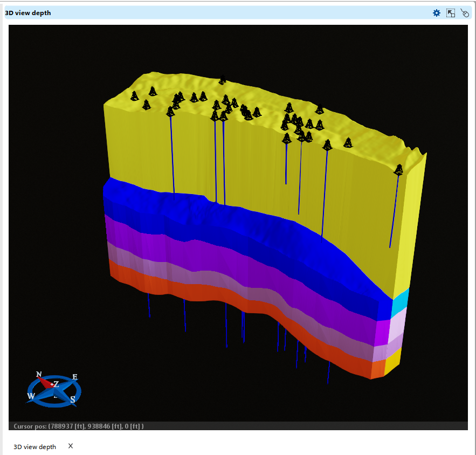The image size is (476, 455).
Task: Click the expand-view arrow icon
Action: point(451,12)
